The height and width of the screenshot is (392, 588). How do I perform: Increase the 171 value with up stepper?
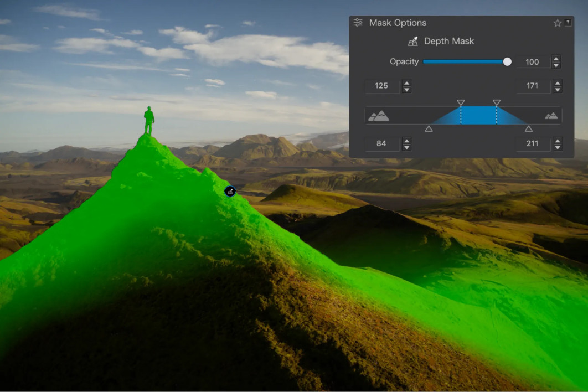coord(557,82)
